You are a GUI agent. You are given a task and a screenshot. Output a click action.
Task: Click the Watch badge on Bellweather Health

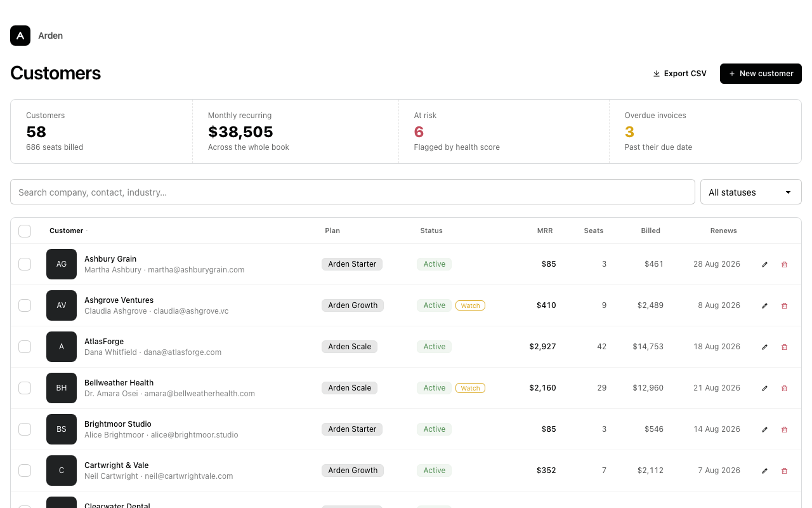coord(470,388)
